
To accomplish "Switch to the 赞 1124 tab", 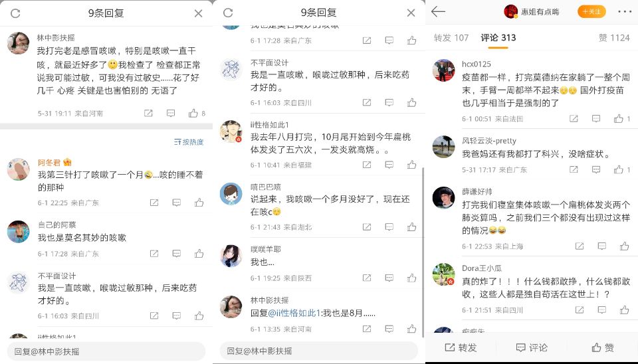I will pos(614,38).
